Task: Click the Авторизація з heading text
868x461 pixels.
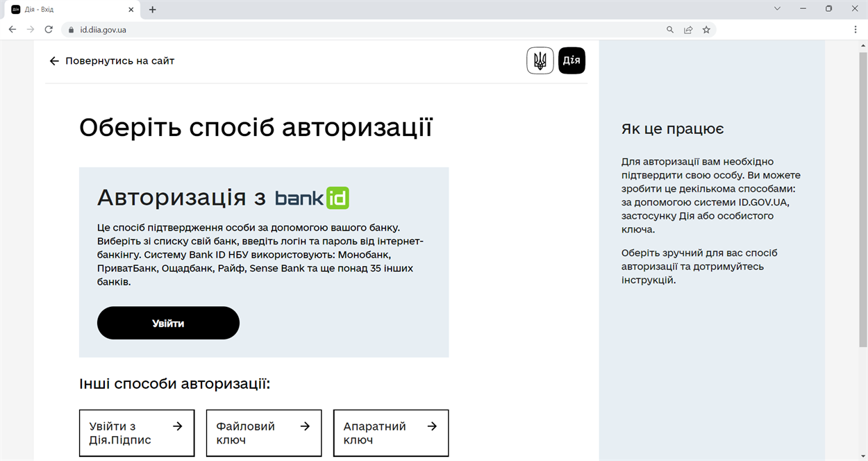Action: point(181,198)
